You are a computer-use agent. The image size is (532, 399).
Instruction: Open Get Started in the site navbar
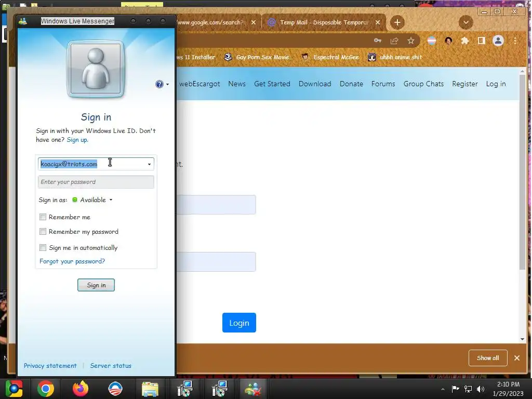(x=272, y=84)
